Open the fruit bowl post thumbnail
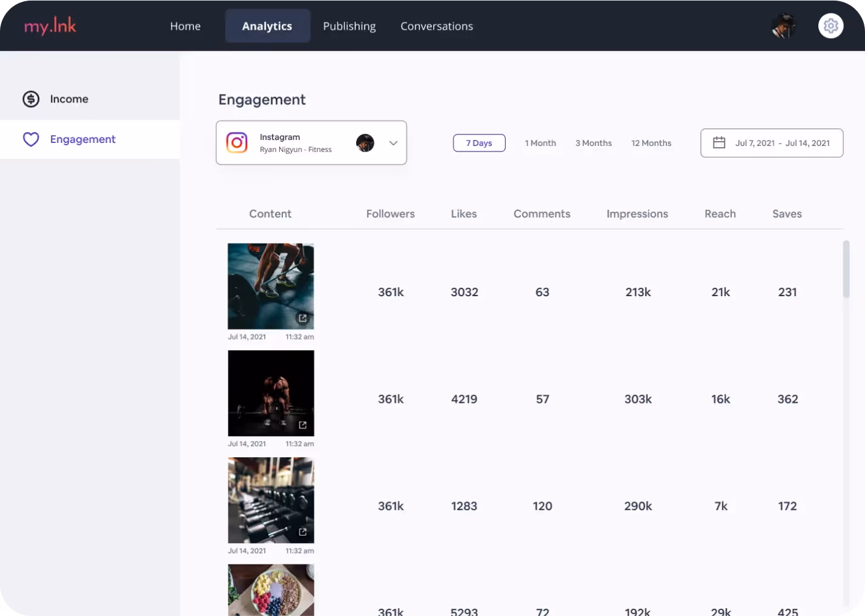Viewport: 865px width, 616px height. click(x=271, y=590)
